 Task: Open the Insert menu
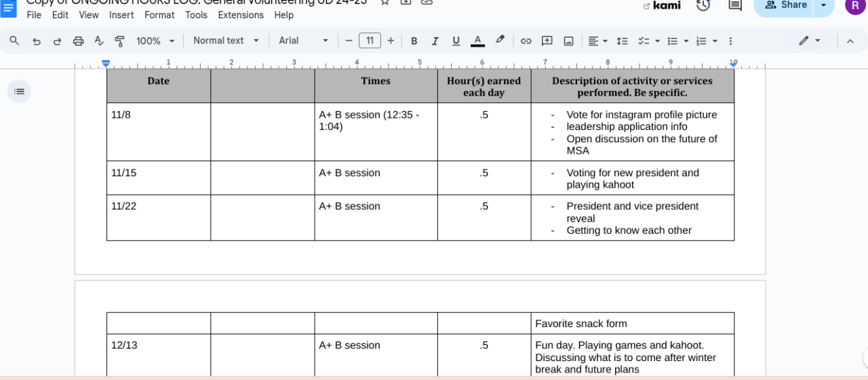[121, 15]
